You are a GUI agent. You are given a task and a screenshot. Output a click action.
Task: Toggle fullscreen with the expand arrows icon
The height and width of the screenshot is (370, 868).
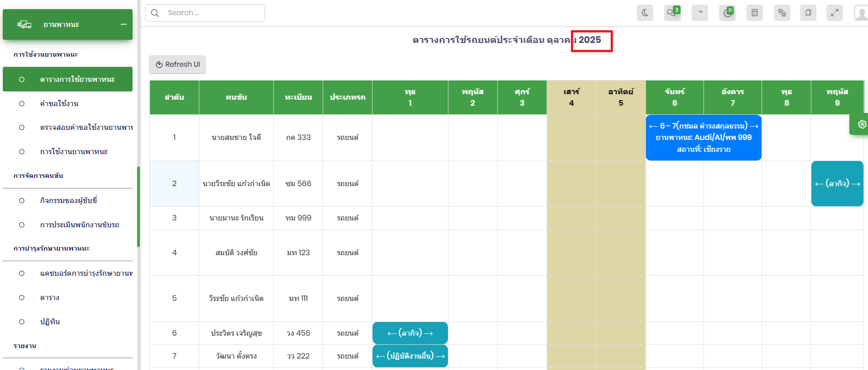835,13
